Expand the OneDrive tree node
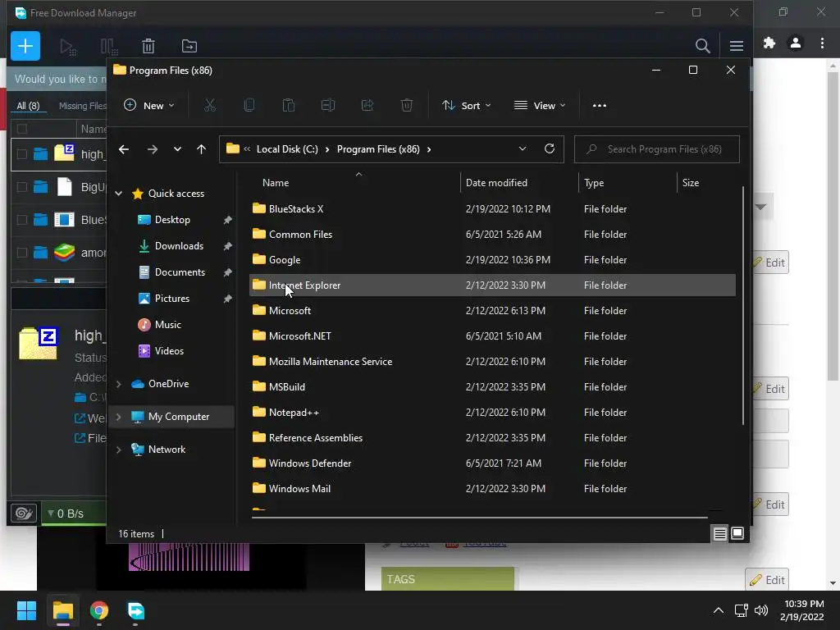This screenshot has width=840, height=630. pyautogui.click(x=118, y=384)
